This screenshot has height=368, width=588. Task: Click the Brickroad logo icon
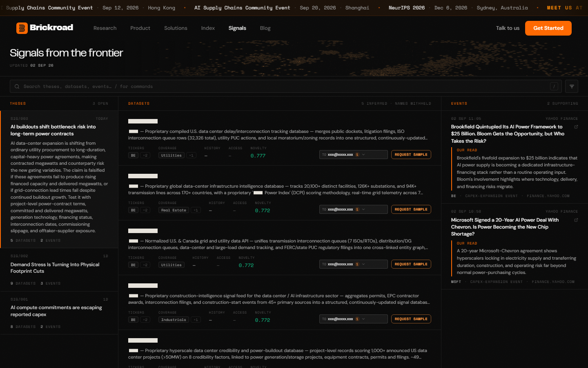pyautogui.click(x=22, y=28)
